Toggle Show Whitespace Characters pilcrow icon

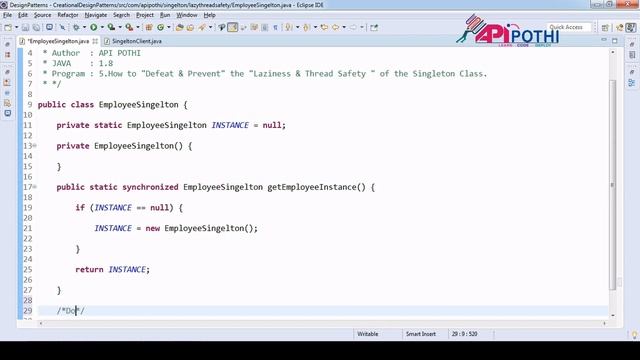tap(276, 27)
